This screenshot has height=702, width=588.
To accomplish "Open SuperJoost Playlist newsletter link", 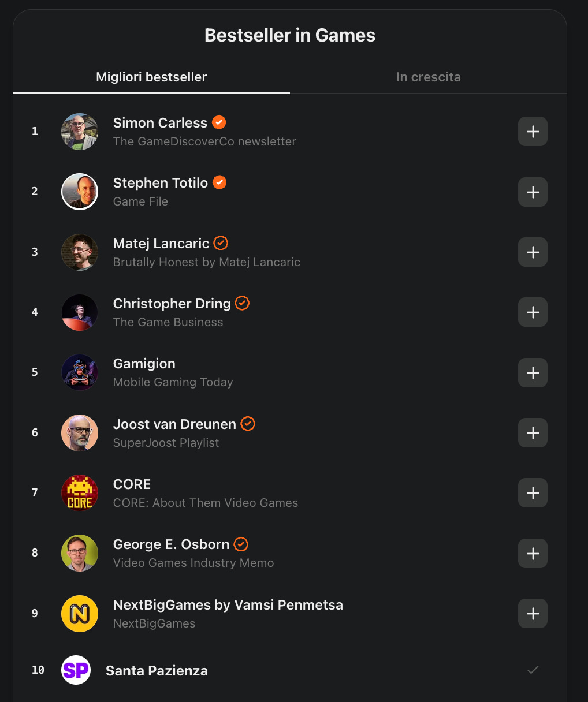I will [x=166, y=443].
